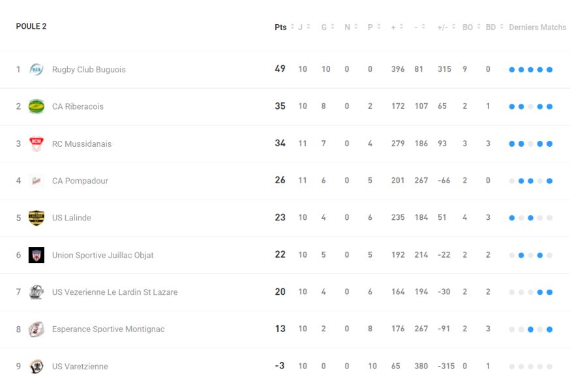587x392 pixels.
Task: Open US Vezerienne Le Lardin St Lazare link
Action: click(115, 292)
